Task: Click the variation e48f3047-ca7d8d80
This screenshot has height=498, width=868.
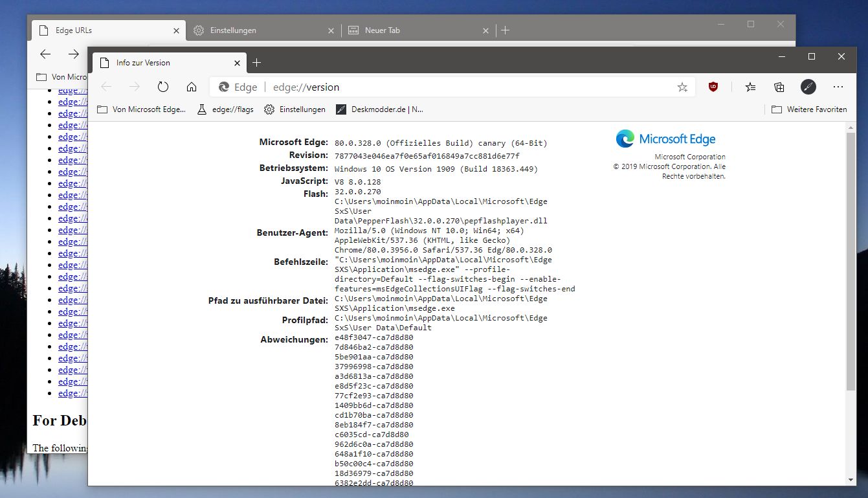Action: (373, 337)
